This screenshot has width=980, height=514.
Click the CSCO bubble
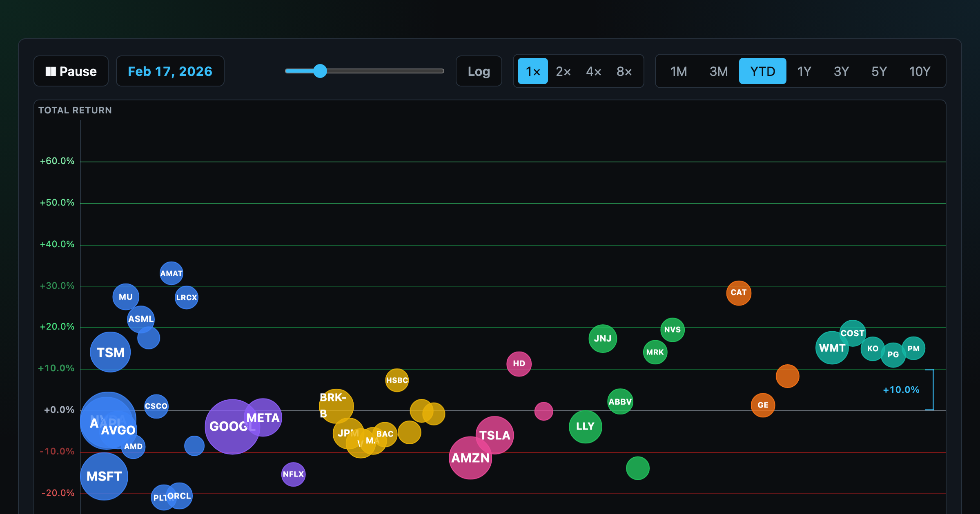[156, 406]
